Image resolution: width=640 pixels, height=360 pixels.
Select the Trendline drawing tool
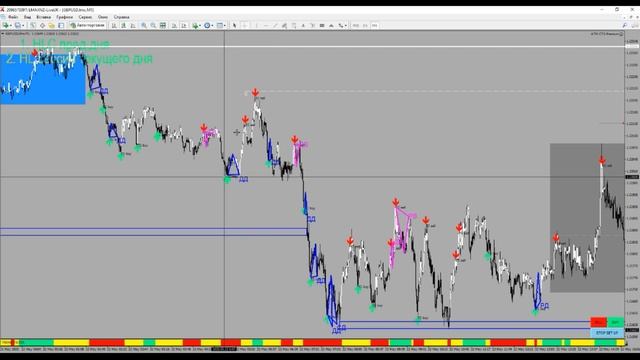pos(275,25)
